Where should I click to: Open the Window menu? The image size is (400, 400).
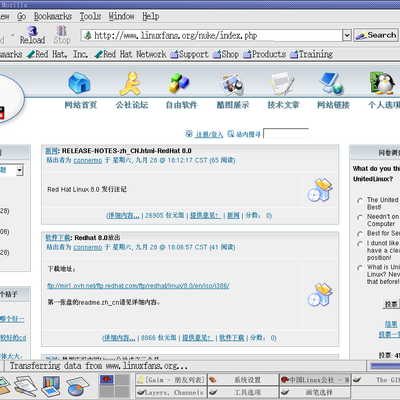(x=121, y=16)
